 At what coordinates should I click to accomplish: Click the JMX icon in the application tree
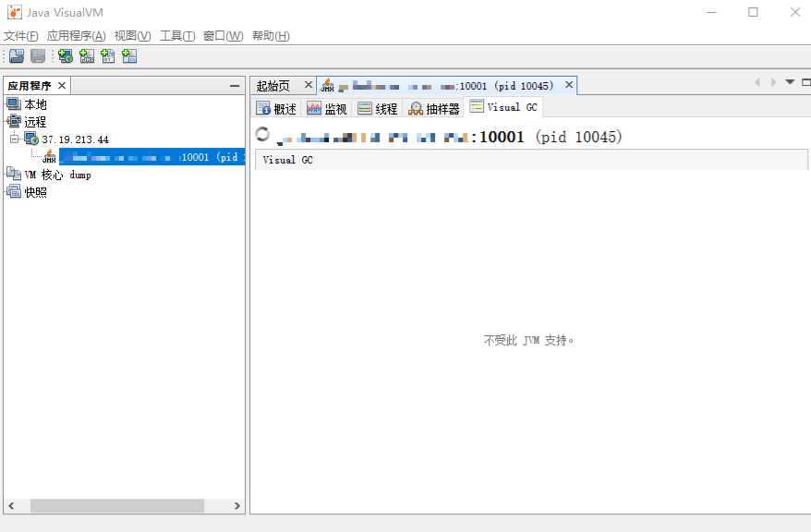coord(49,156)
